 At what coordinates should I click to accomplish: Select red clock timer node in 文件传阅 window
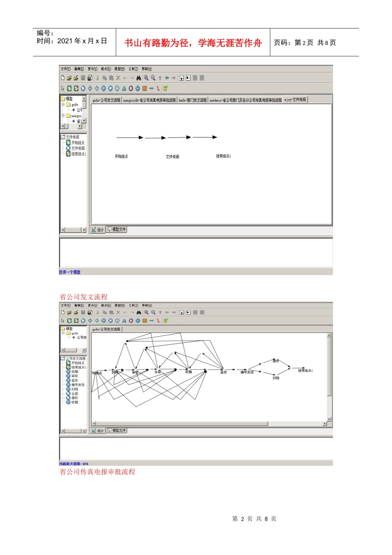131,88
